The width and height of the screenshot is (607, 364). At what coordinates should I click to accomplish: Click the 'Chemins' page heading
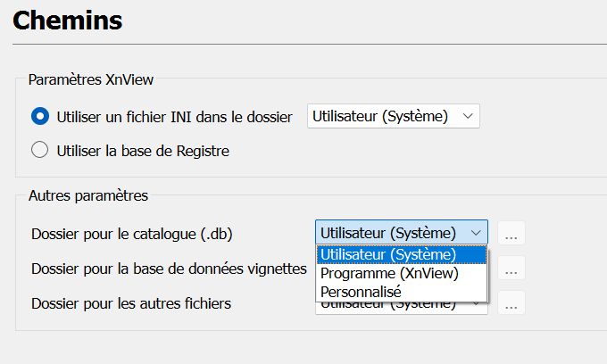(68, 20)
